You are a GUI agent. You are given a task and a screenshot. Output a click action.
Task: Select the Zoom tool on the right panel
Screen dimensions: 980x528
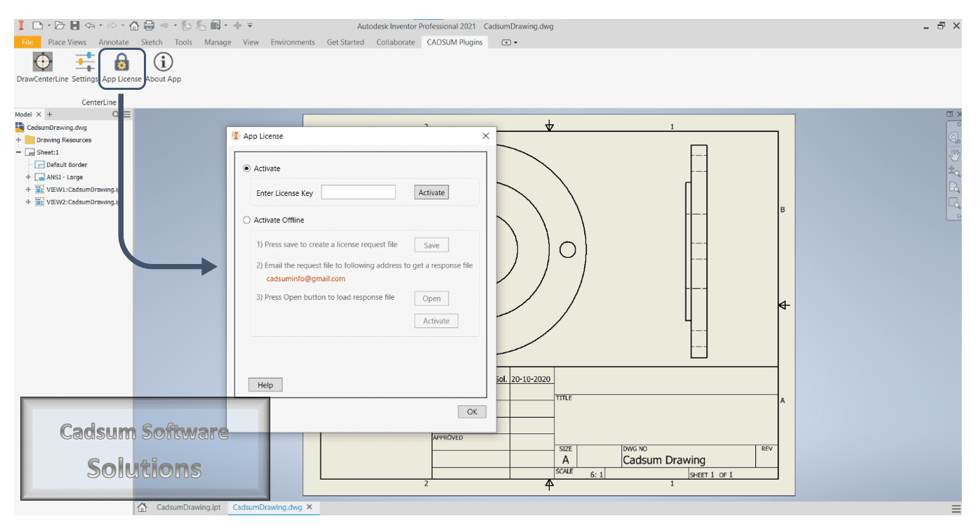coord(953,169)
